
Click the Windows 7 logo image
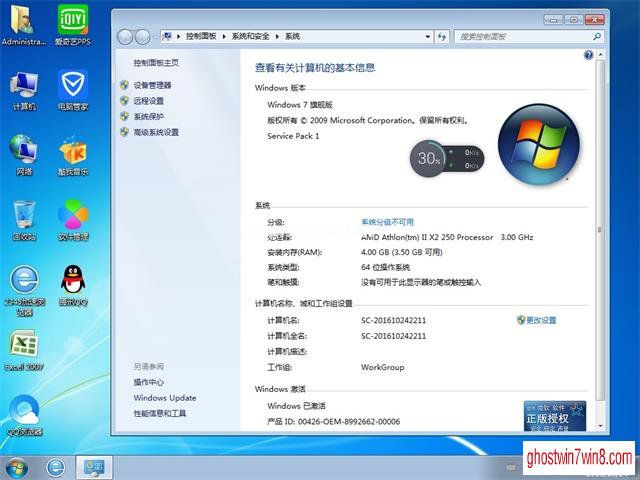pos(538,144)
